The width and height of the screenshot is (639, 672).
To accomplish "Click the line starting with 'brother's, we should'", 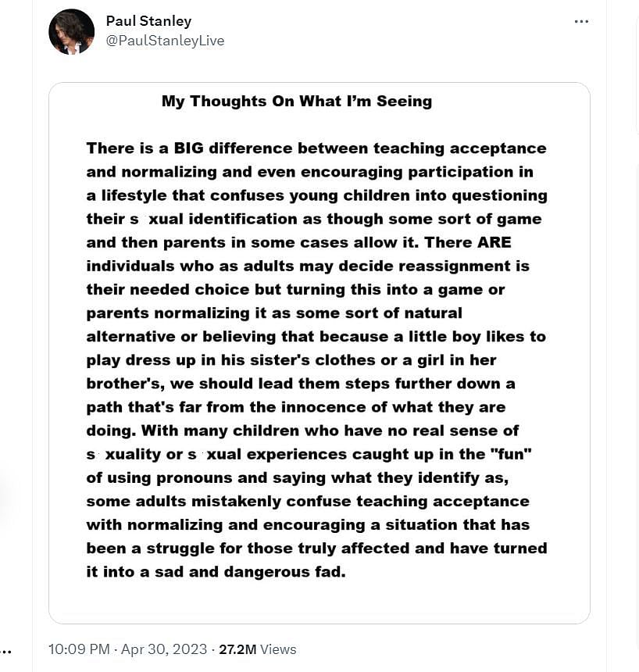I will tap(301, 384).
